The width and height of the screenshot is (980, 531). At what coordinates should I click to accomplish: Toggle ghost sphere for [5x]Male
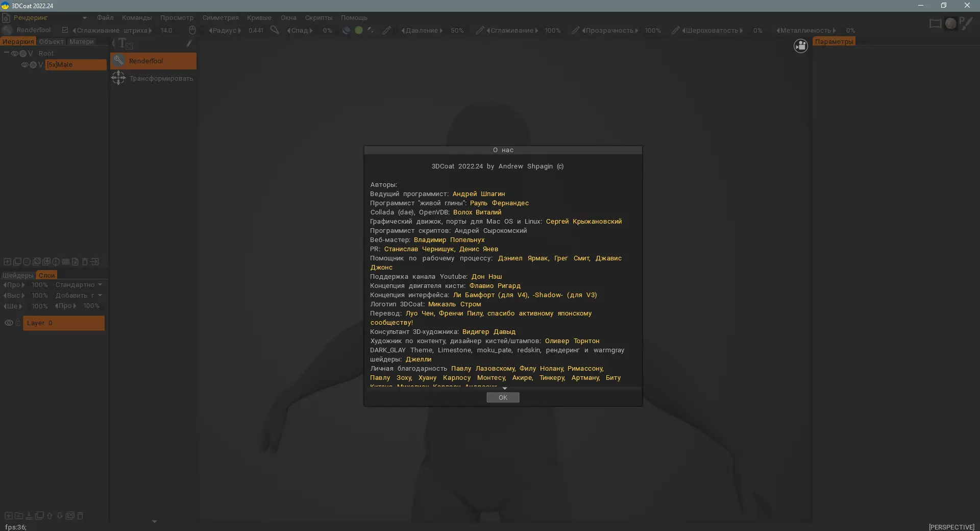click(x=33, y=65)
